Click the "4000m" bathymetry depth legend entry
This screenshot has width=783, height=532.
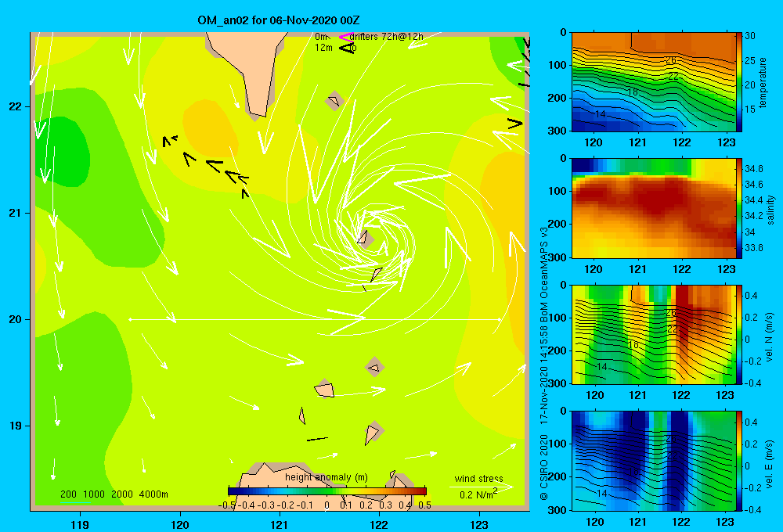(153, 494)
